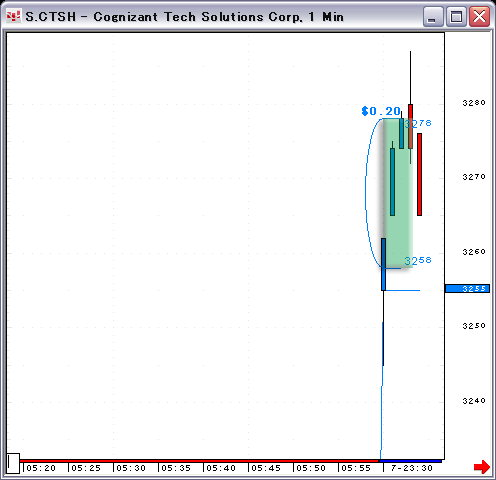Click the chart app icon in title bar
This screenshot has width=496, height=480.
pyautogui.click(x=13, y=16)
